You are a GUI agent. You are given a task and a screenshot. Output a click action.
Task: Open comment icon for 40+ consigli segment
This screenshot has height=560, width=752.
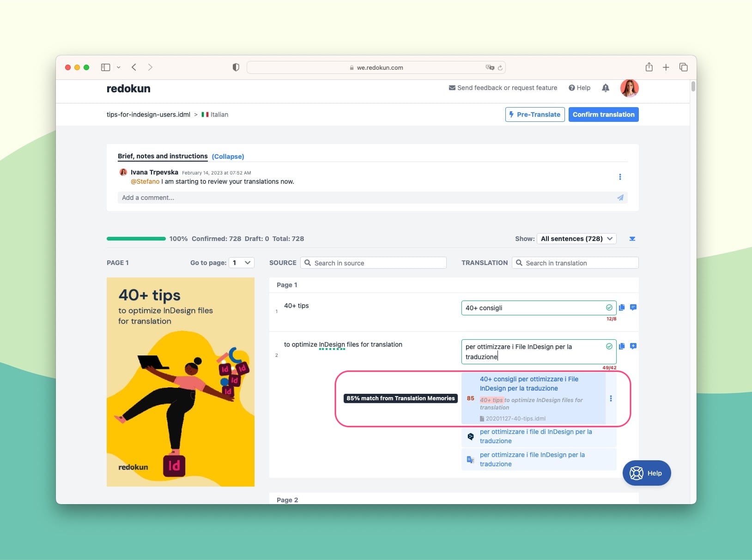point(633,307)
